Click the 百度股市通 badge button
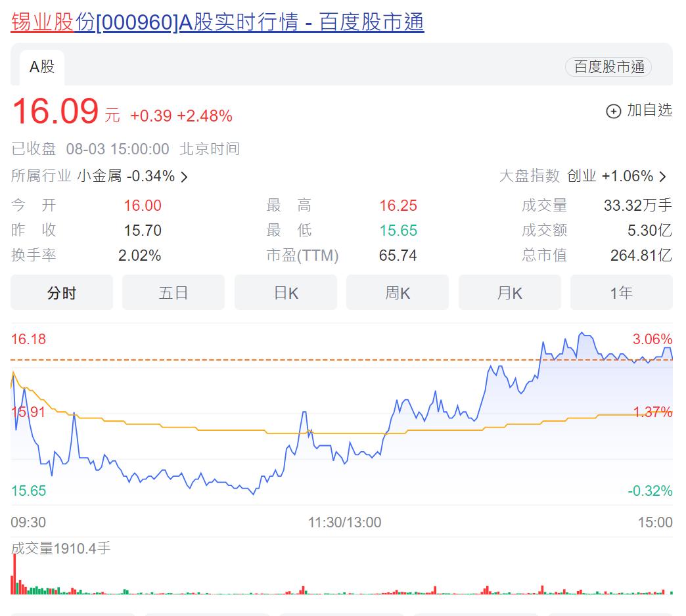This screenshot has height=616, width=686. pos(608,67)
